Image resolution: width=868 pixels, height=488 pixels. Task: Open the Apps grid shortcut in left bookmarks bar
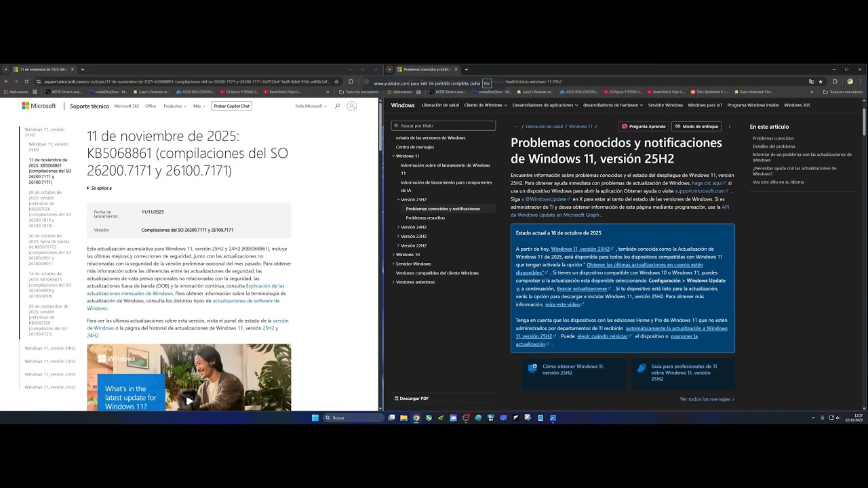(x=16, y=91)
